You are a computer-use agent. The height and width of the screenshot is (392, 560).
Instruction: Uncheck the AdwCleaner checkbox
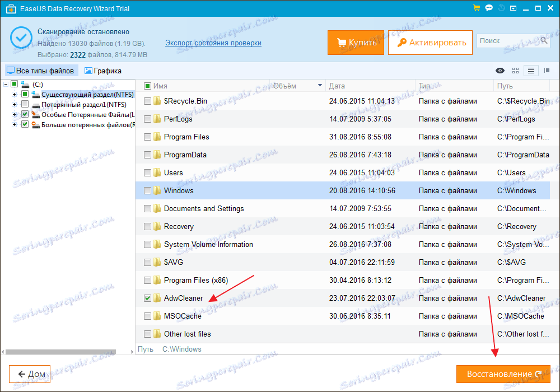(x=147, y=298)
